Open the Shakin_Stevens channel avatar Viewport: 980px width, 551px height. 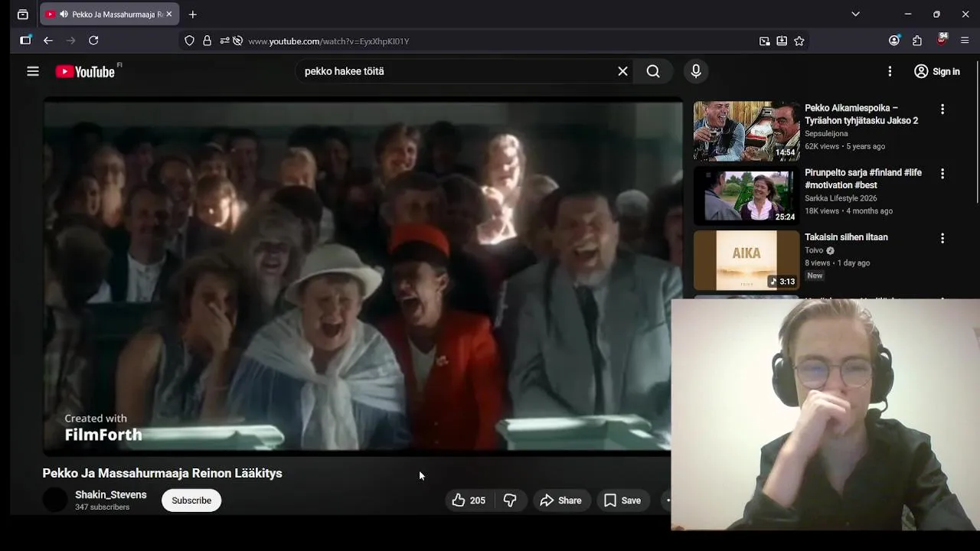[x=55, y=500]
